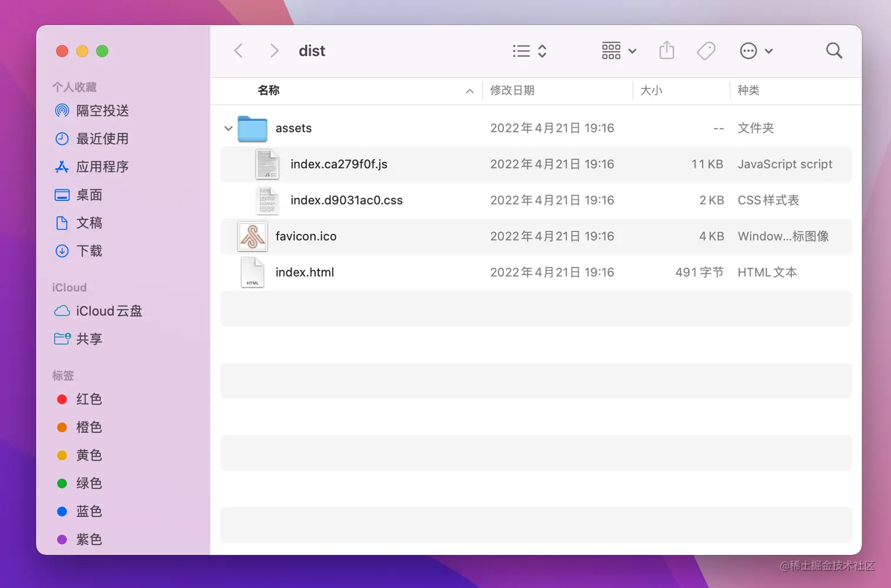Click the JavaScript script kind cell
The image size is (891, 588).
point(785,164)
